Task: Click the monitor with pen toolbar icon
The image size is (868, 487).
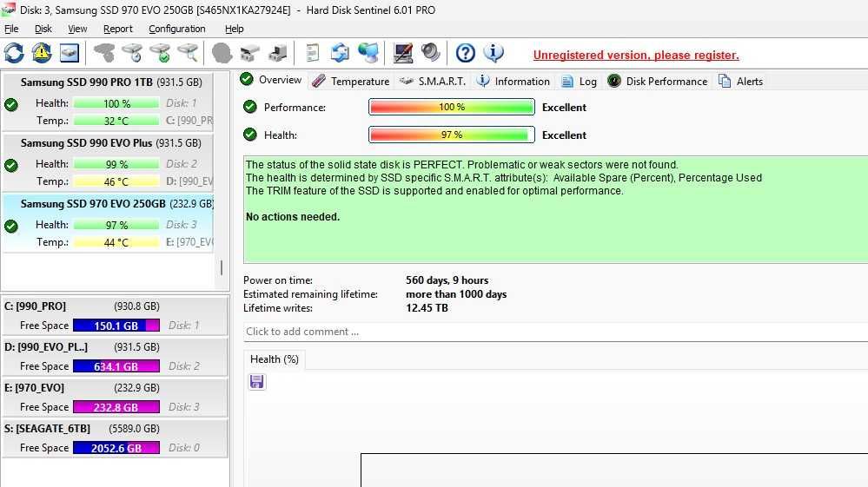Action: point(402,53)
